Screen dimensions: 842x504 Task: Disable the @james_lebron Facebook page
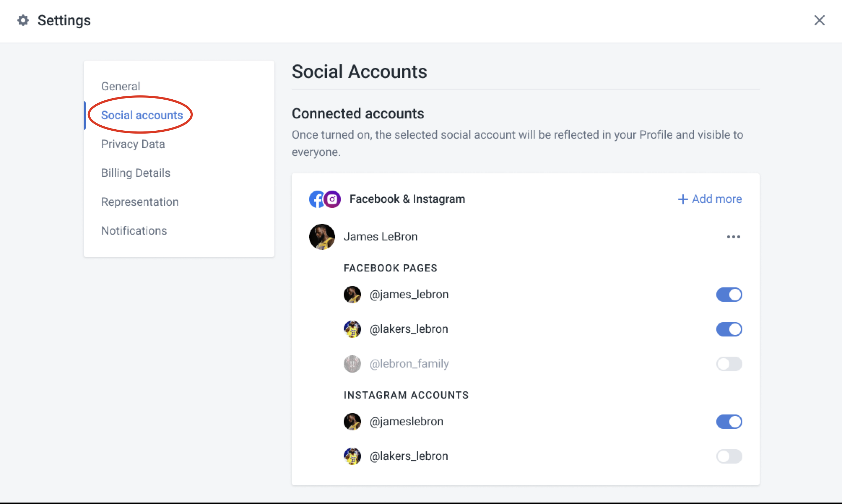pyautogui.click(x=729, y=295)
